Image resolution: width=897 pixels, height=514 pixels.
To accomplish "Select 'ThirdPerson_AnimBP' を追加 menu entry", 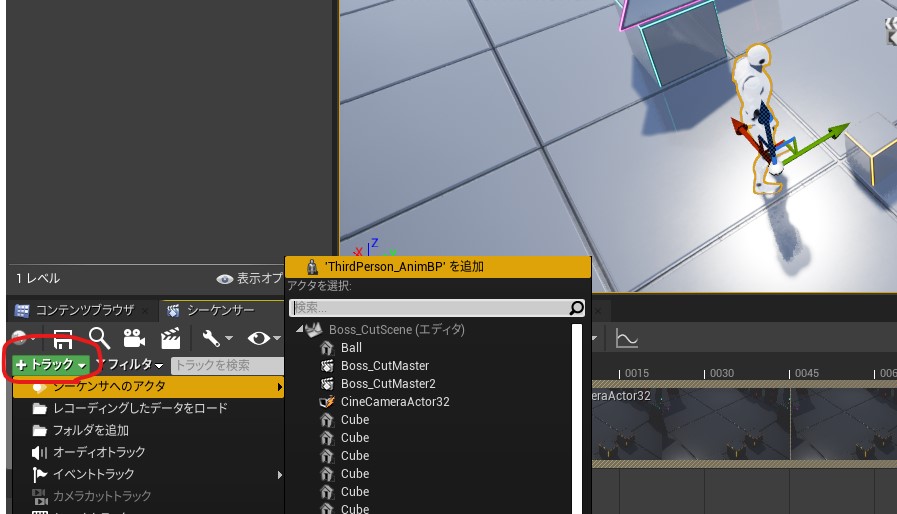I will coord(438,267).
